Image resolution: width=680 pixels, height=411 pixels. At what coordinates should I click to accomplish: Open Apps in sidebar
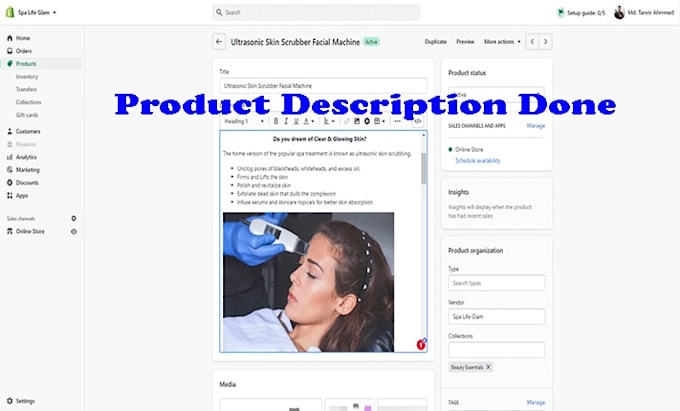(22, 196)
